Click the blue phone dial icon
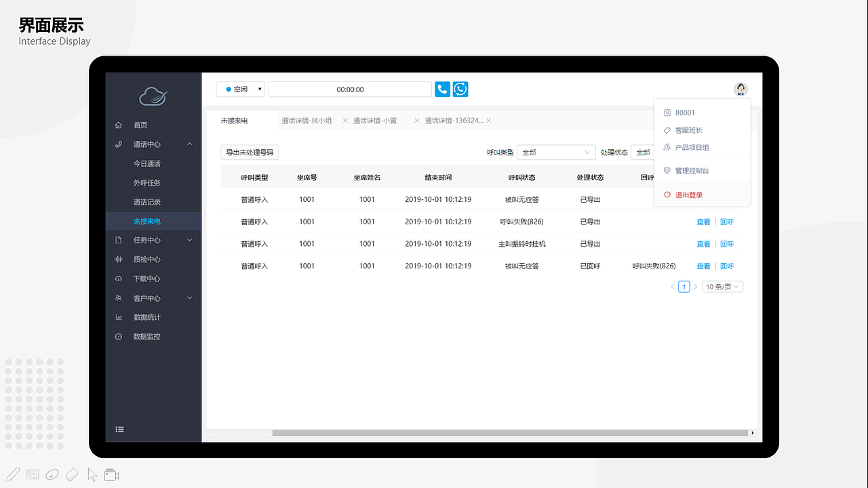The width and height of the screenshot is (868, 488). (442, 89)
